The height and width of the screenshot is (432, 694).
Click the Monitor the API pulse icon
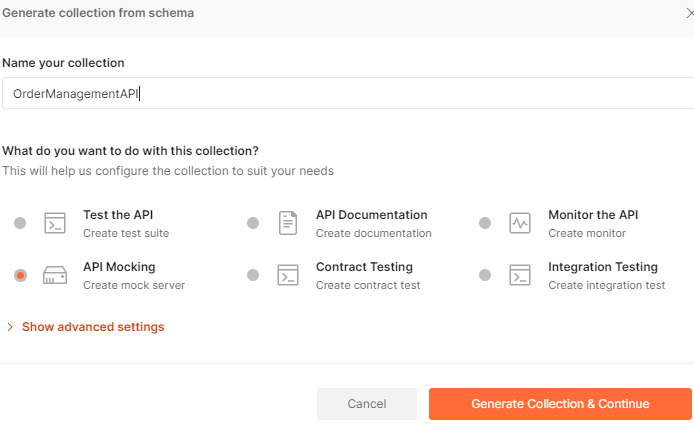pos(520,223)
